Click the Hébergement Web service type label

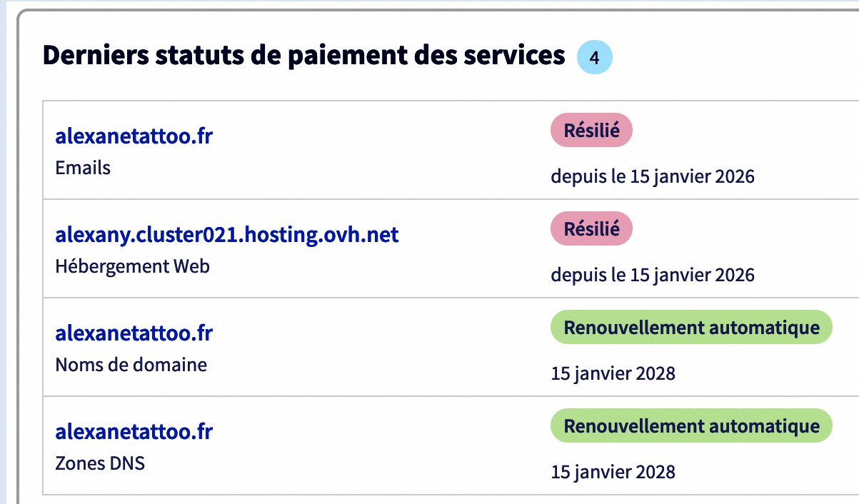click(132, 266)
